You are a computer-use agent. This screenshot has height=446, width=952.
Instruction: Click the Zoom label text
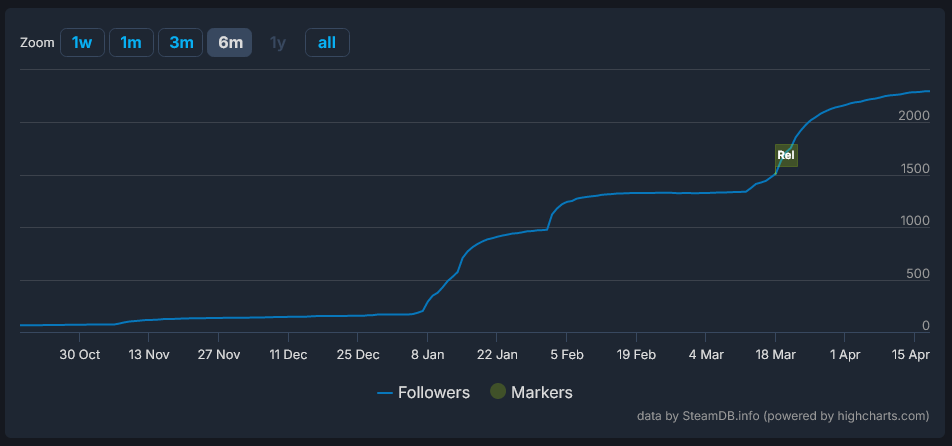pyautogui.click(x=37, y=43)
